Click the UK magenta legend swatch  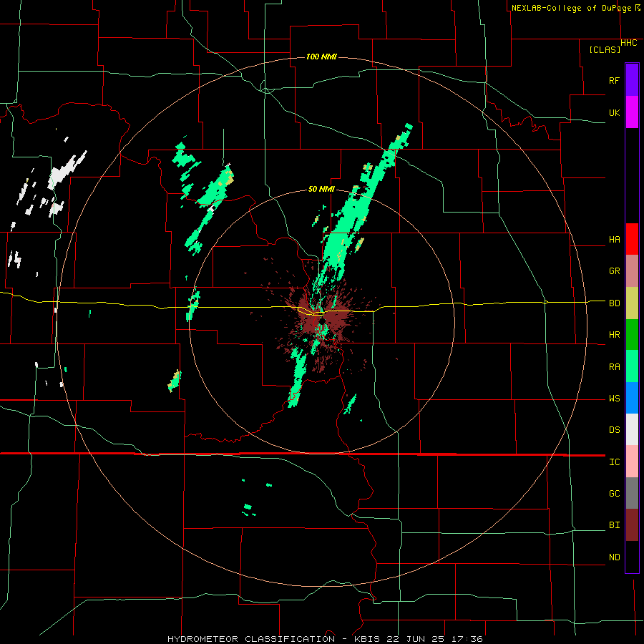(x=632, y=112)
